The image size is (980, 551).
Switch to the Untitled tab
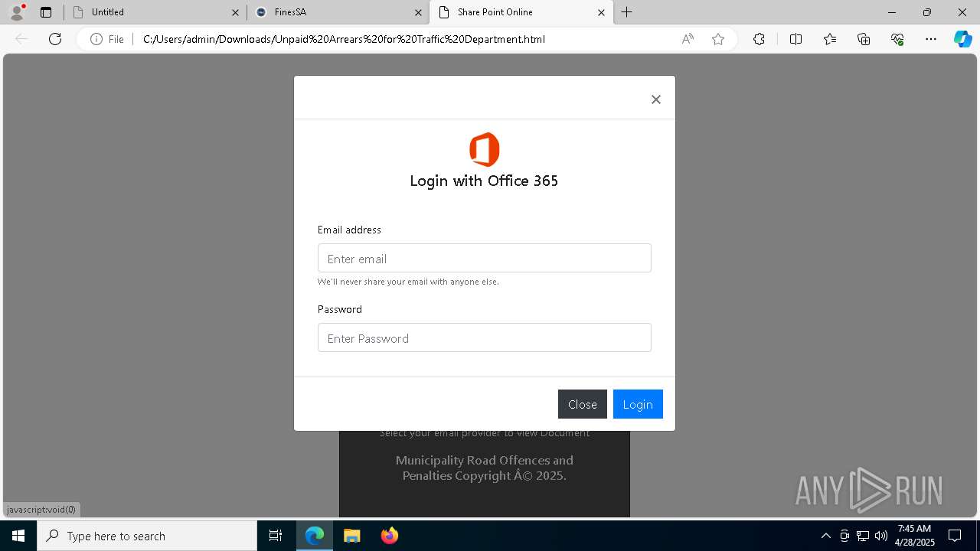(154, 12)
